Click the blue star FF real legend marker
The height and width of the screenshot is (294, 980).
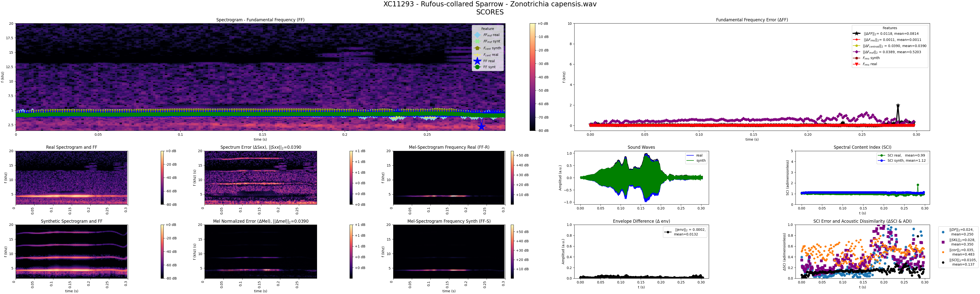[x=477, y=61]
